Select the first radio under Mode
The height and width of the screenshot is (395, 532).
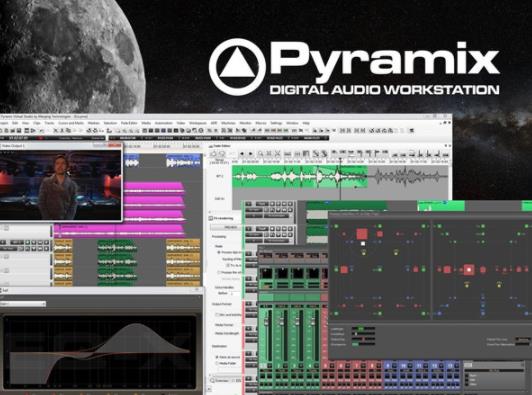point(219,252)
